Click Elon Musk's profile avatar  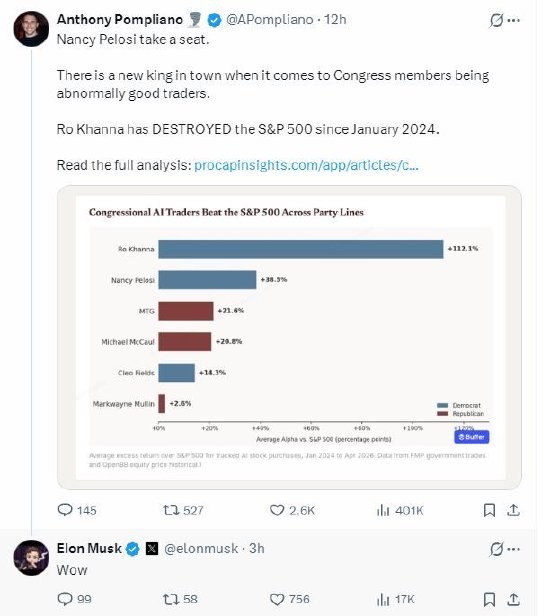31,557
